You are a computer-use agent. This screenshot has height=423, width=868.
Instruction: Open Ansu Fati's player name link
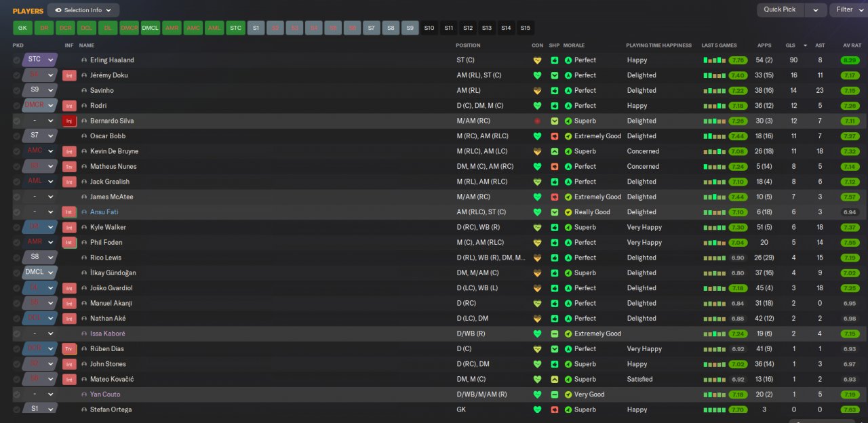click(104, 212)
